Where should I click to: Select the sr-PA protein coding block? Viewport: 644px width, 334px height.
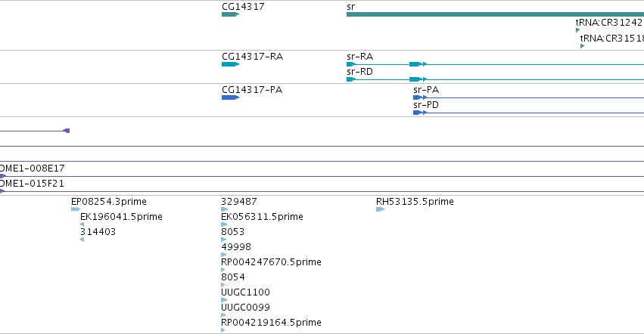[418, 97]
